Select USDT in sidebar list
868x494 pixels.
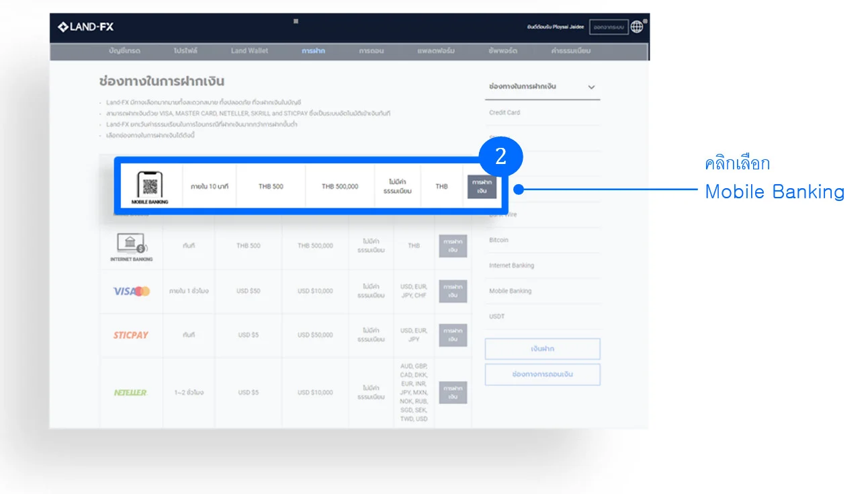(497, 317)
